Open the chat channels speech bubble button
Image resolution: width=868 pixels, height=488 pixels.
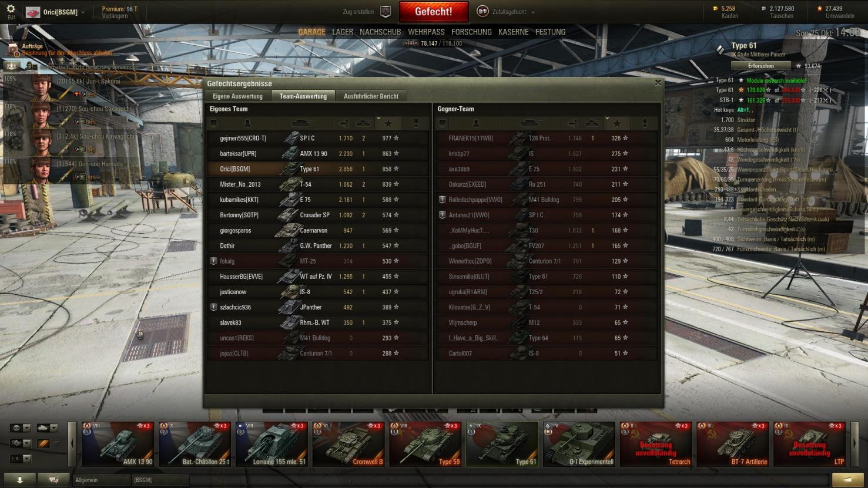coord(53,480)
